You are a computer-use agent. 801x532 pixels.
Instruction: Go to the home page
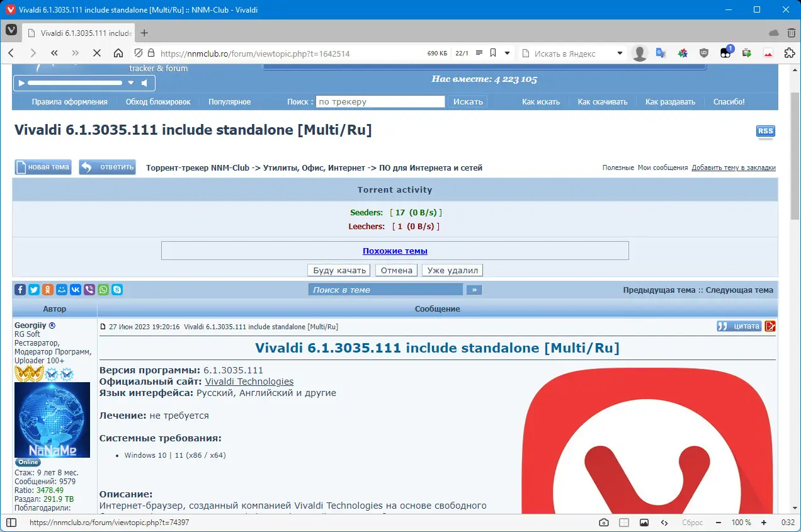click(118, 54)
